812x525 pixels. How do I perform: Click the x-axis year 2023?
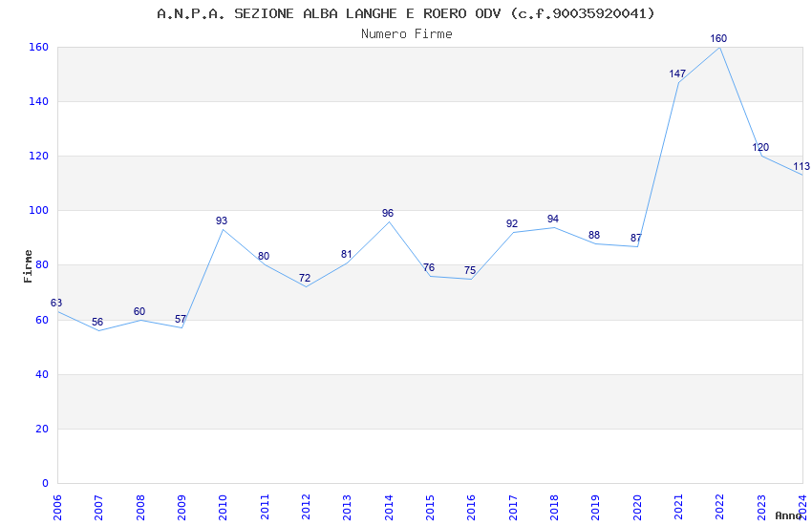point(761,508)
